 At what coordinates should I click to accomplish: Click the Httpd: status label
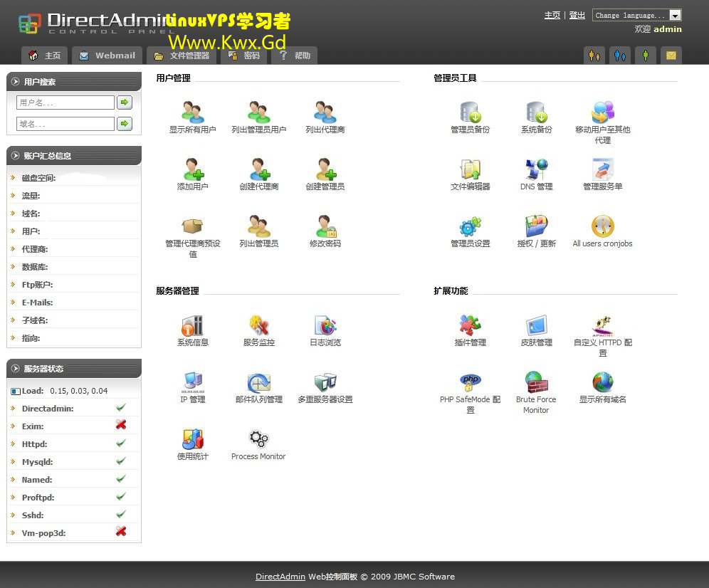34,444
